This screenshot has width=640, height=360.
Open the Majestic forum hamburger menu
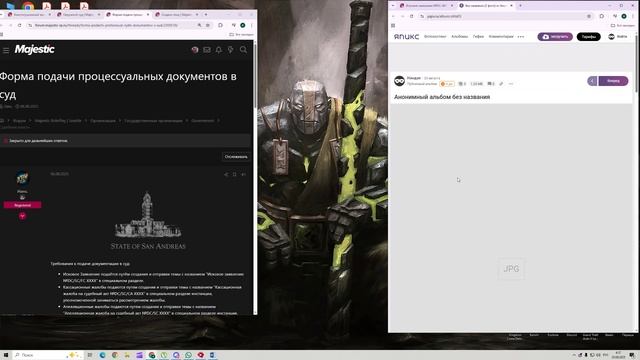tap(6, 50)
